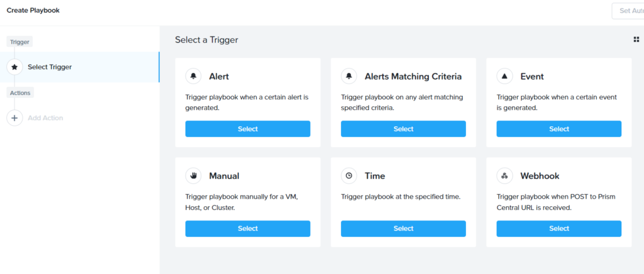The height and width of the screenshot is (274, 644).
Task: Open the Select Trigger step in sidebar
Action: (80, 67)
